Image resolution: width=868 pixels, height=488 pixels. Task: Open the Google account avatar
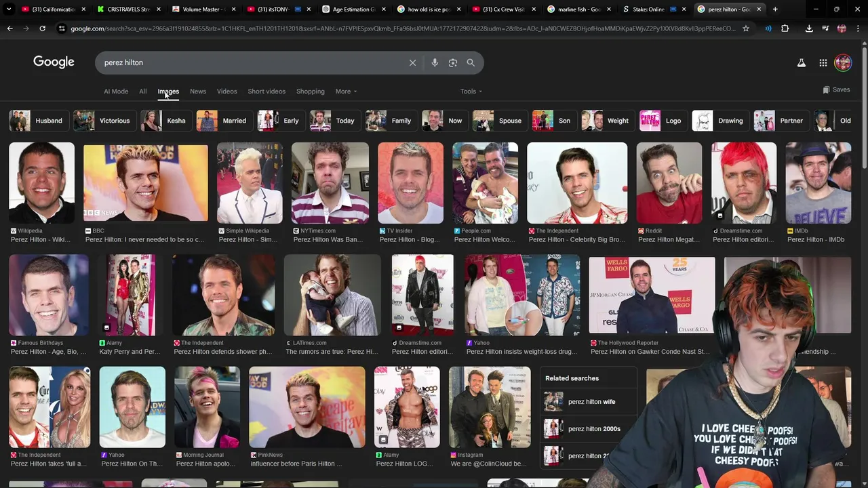pyautogui.click(x=843, y=62)
